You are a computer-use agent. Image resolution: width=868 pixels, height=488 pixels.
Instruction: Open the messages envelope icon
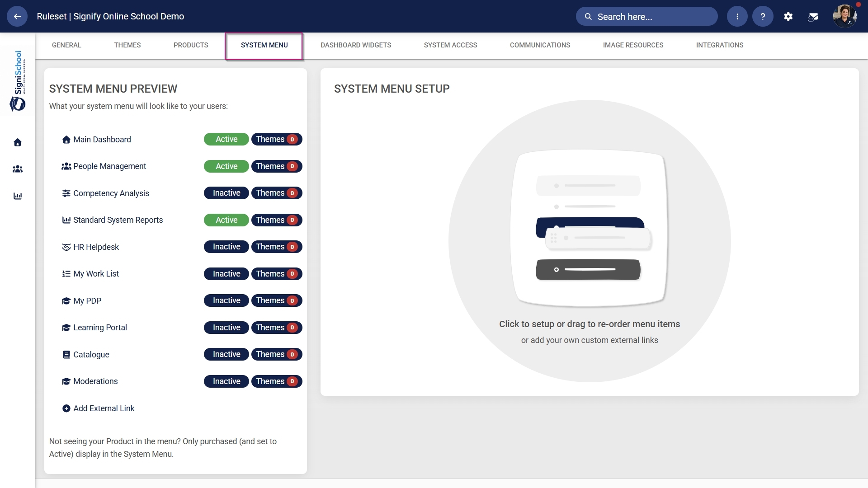(x=813, y=17)
